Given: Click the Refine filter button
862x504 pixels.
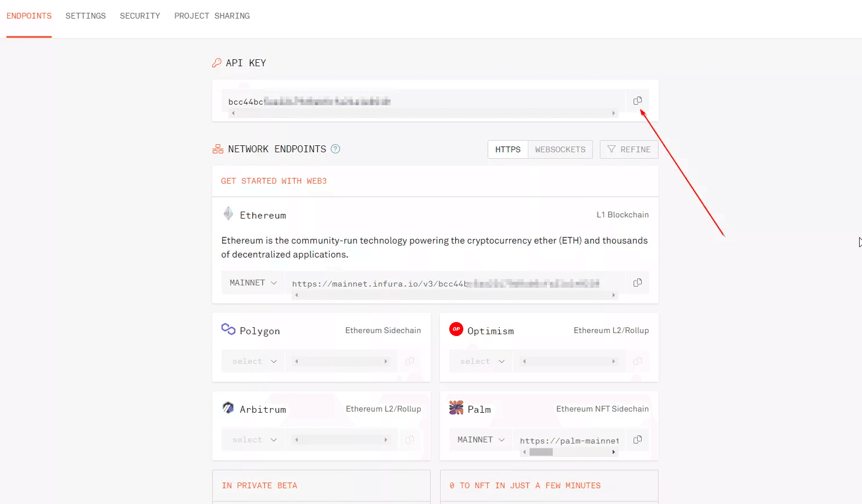Looking at the screenshot, I should 629,149.
